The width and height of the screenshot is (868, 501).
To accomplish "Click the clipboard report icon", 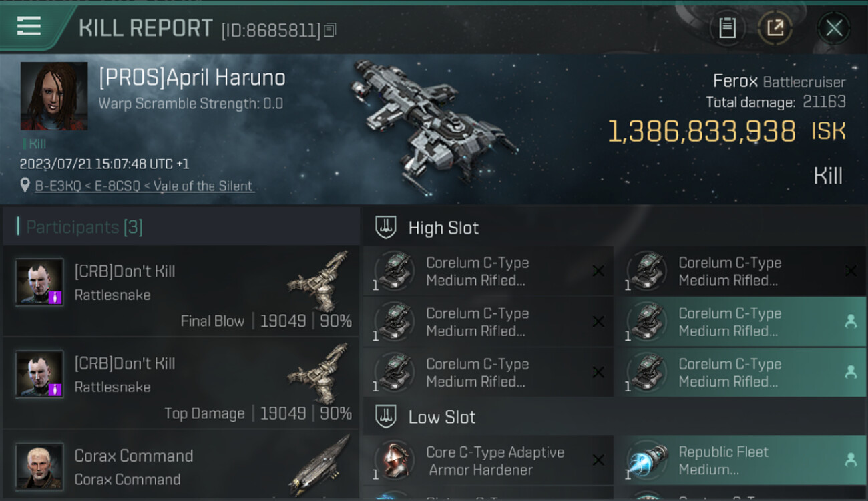I will pyautogui.click(x=727, y=28).
